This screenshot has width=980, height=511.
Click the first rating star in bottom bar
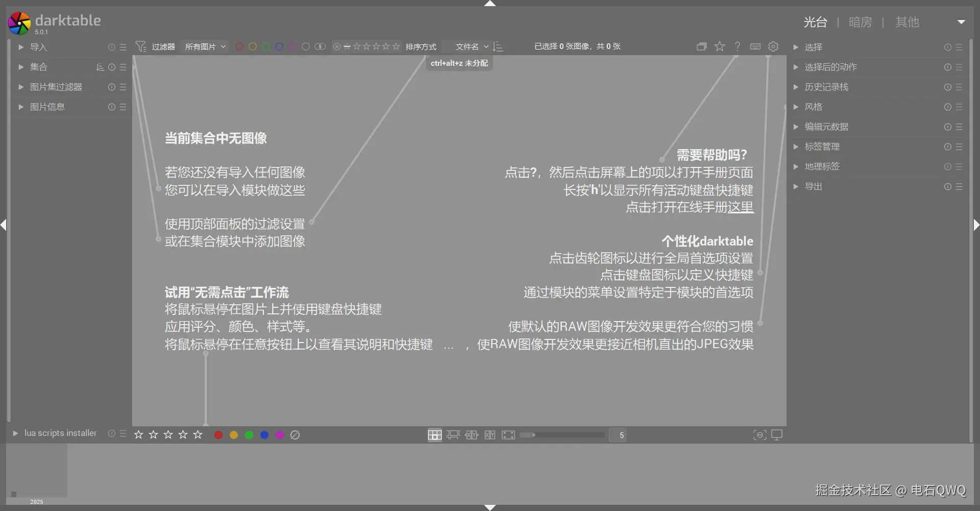point(138,435)
